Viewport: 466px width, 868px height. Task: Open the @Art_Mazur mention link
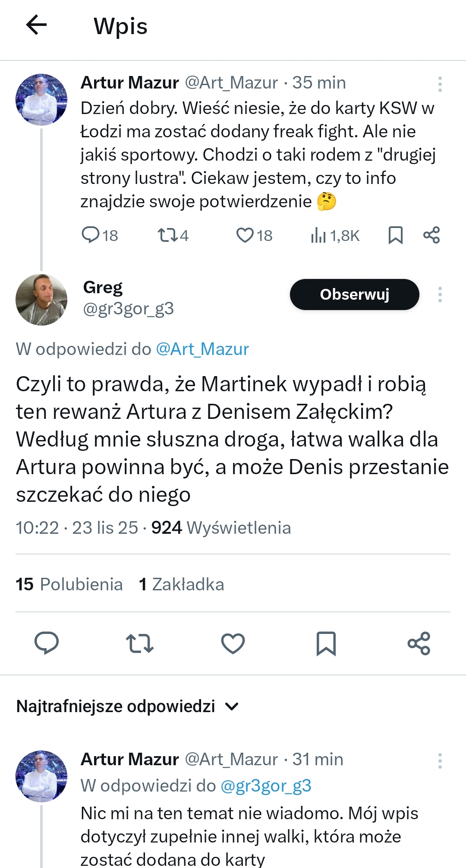coord(202,349)
